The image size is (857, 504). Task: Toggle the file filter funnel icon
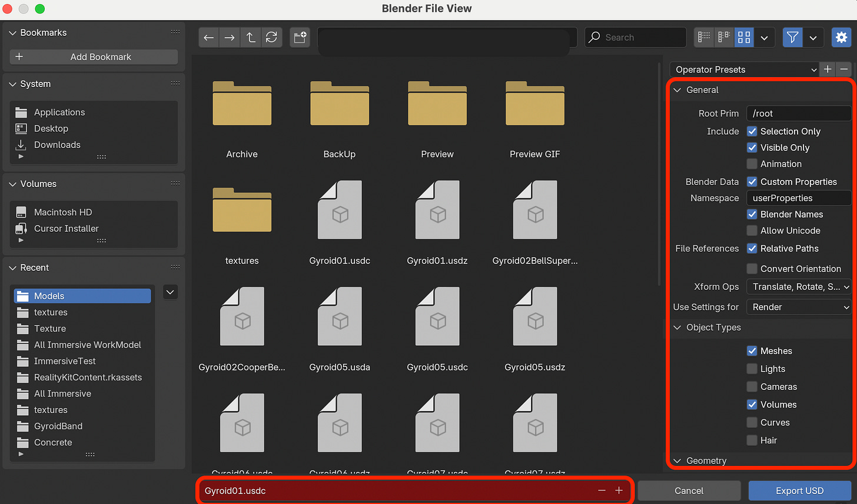[792, 37]
